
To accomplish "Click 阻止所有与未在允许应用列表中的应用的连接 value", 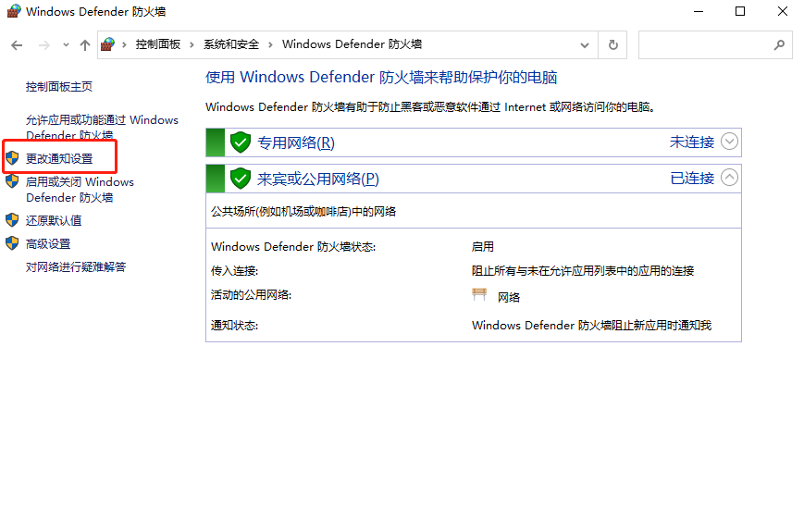I will [x=583, y=270].
